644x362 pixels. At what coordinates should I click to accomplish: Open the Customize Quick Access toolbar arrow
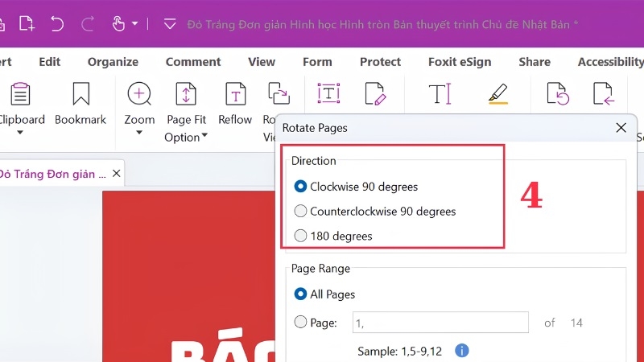170,24
